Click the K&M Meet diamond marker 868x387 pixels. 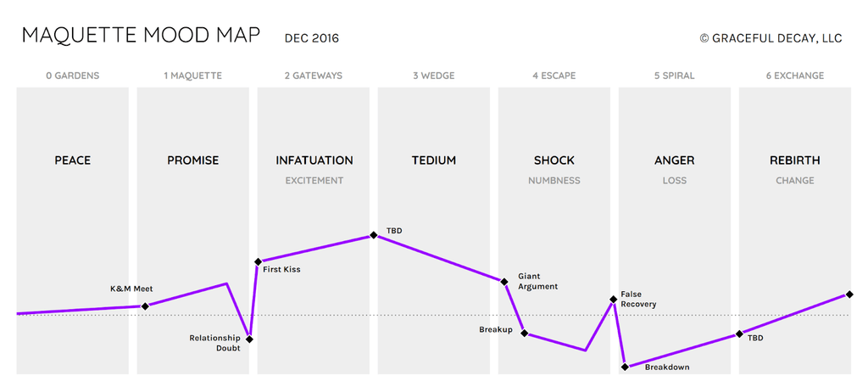pyautogui.click(x=145, y=306)
